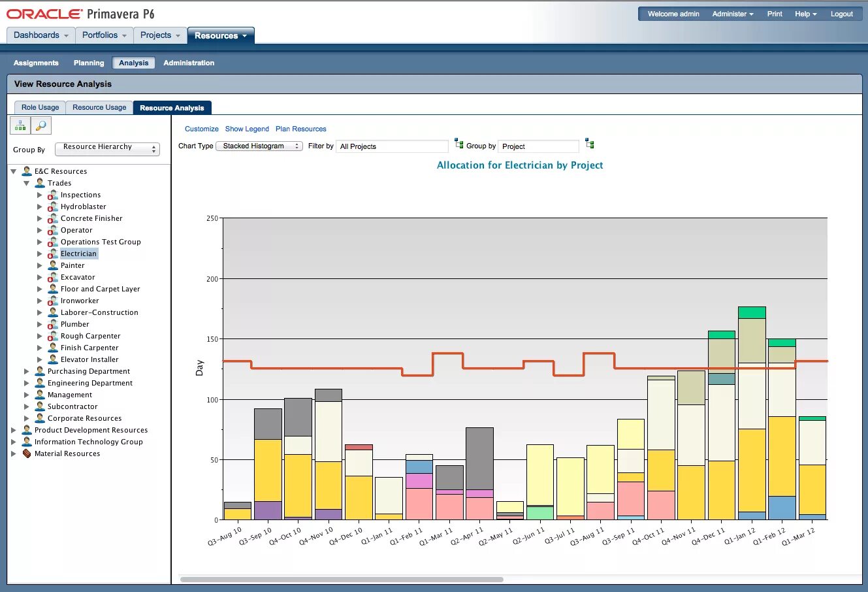Click the Customize link
The image size is (868, 592).
tap(202, 129)
